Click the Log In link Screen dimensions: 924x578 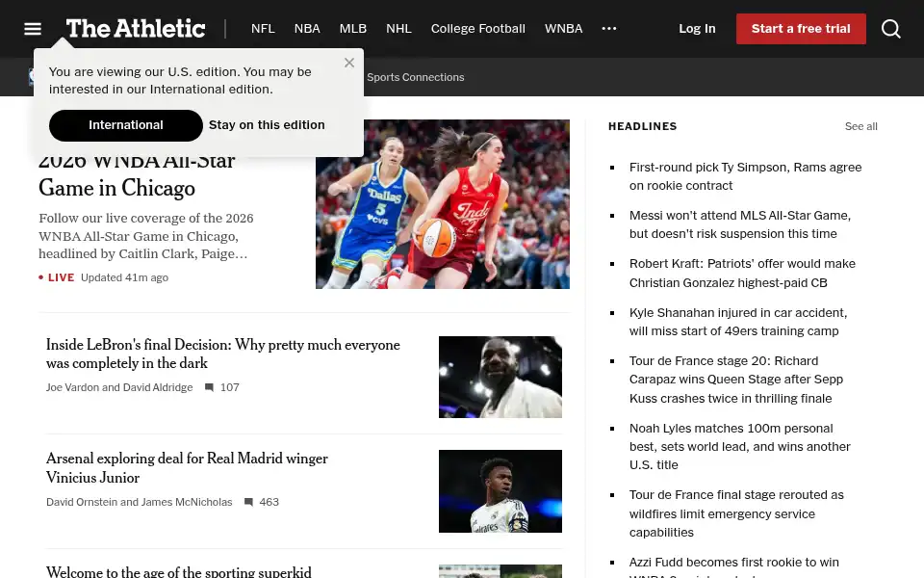tap(697, 28)
